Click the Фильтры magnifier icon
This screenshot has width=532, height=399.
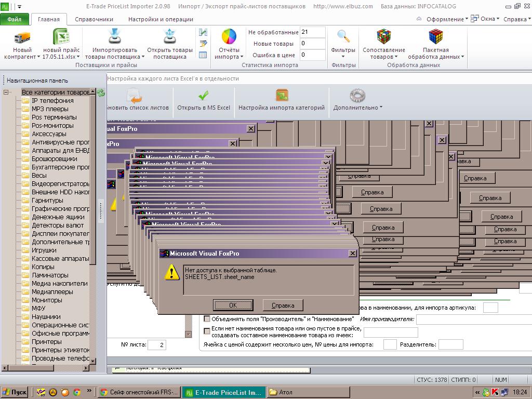pyautogui.click(x=343, y=36)
